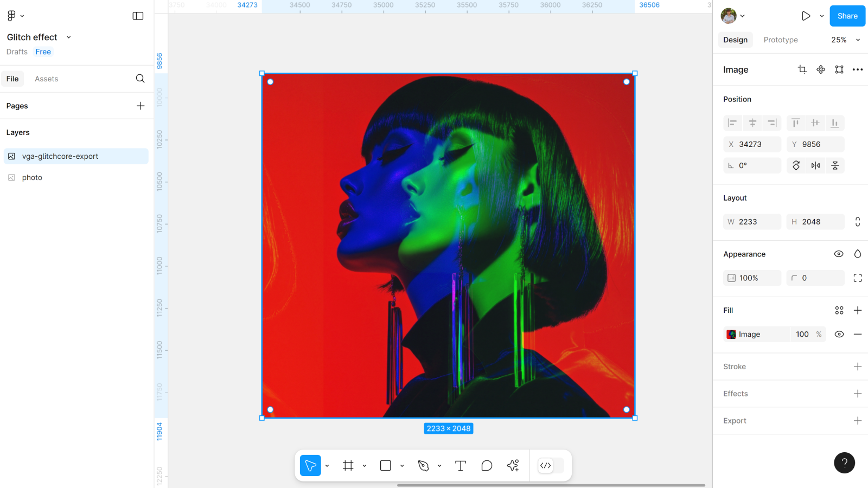Add a new page with plus button
This screenshot has width=868, height=488.
pos(141,106)
